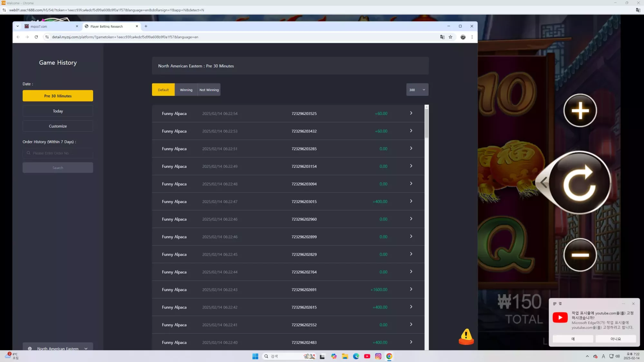The image size is (644, 362).
Task: Click the order number search field
Action: coord(58,153)
